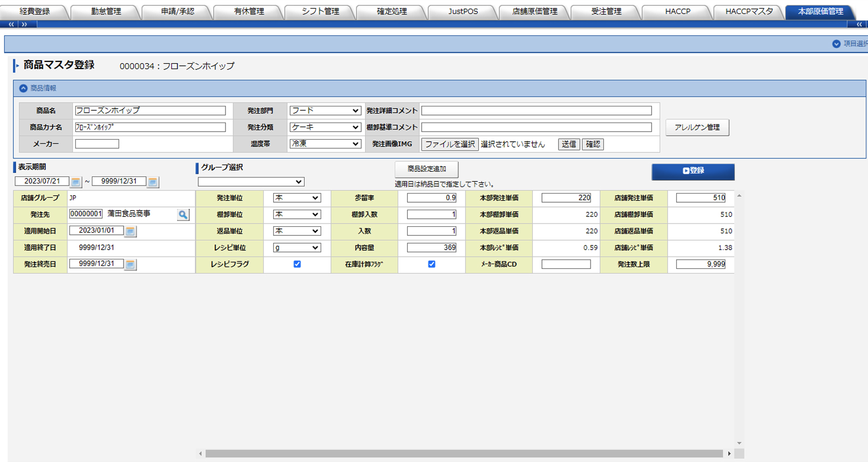The height and width of the screenshot is (462, 868).
Task: Switch to JustPOS tab
Action: coord(463,11)
